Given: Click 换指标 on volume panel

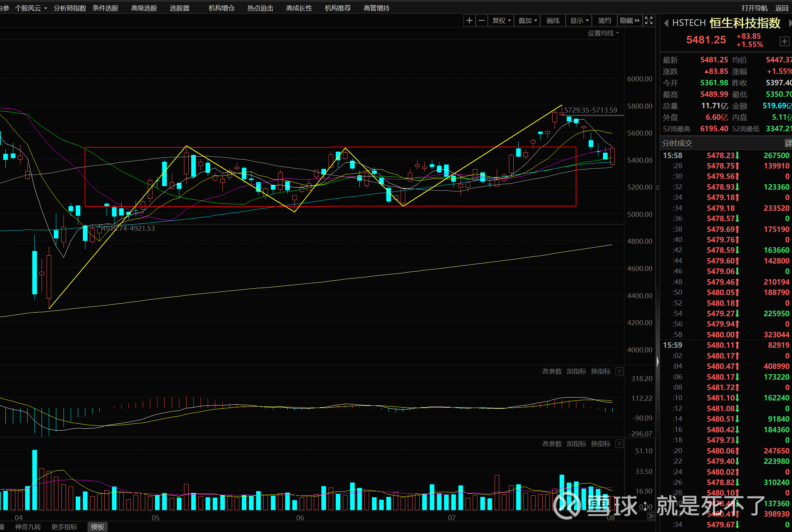Looking at the screenshot, I should point(601,444).
